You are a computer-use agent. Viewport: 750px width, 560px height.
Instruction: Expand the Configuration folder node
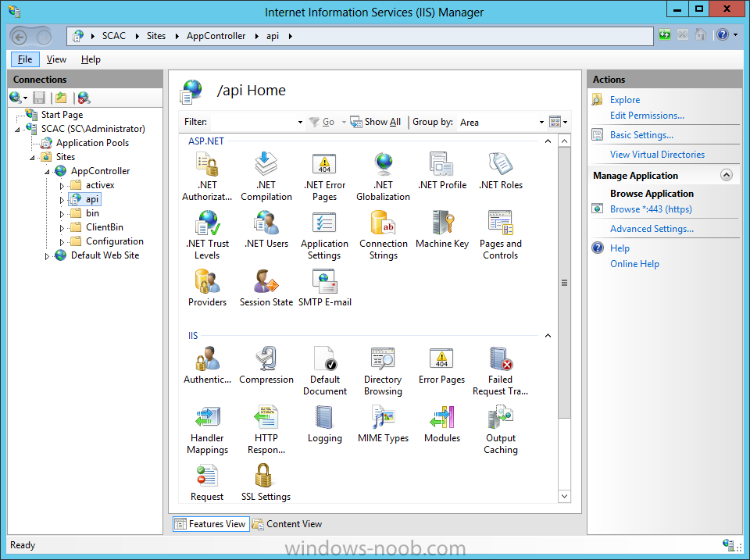[x=62, y=242]
